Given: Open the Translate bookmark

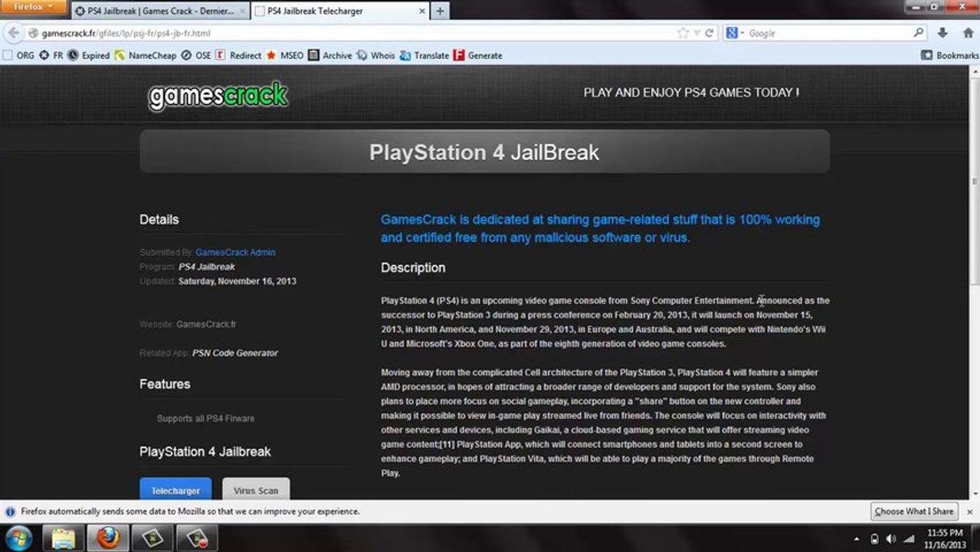Looking at the screenshot, I should (x=424, y=55).
